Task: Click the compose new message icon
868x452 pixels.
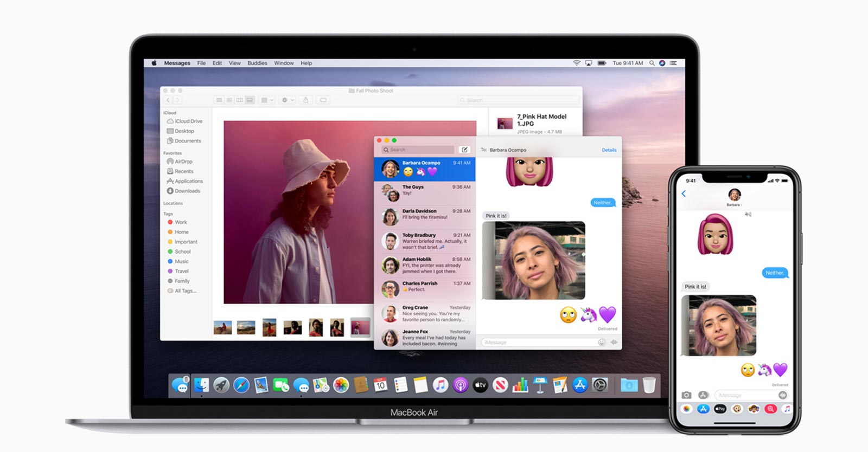Action: (464, 150)
